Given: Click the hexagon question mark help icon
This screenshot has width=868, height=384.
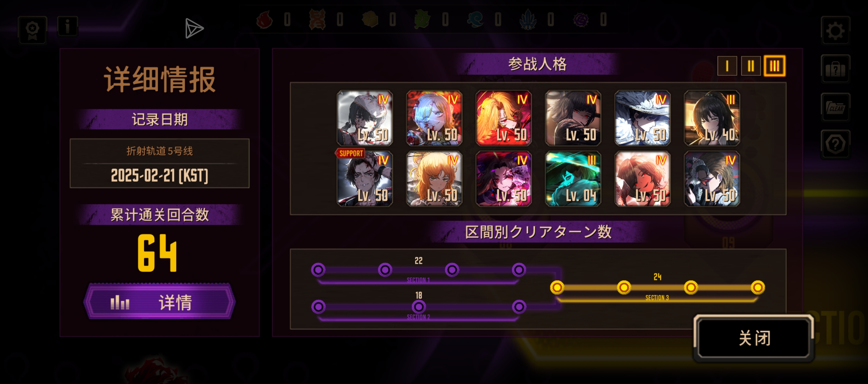Looking at the screenshot, I should [x=835, y=144].
